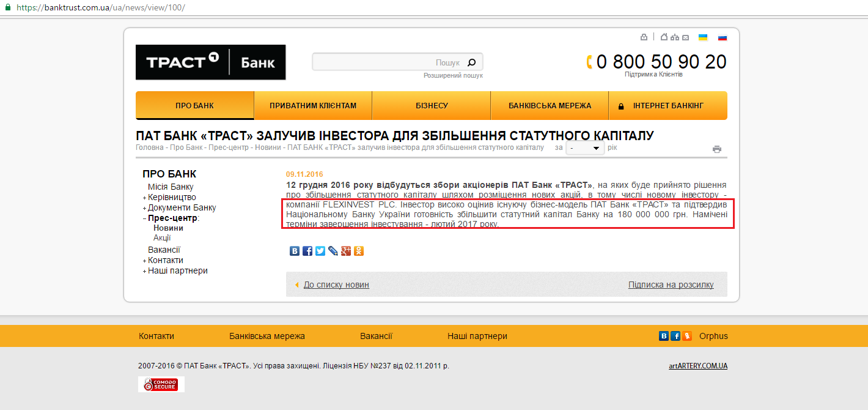The height and width of the screenshot is (410, 868).
Task: Click the 'Підписка на розсилку' link
Action: click(x=671, y=285)
